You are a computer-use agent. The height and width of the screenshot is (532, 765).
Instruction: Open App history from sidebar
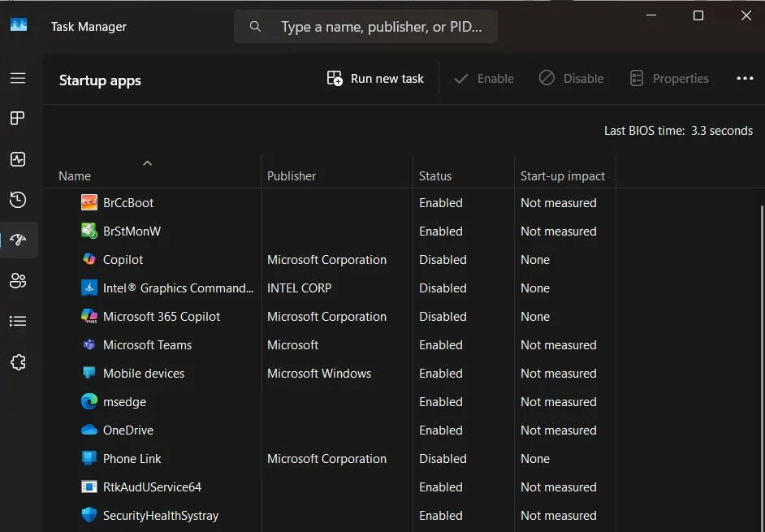(x=18, y=200)
